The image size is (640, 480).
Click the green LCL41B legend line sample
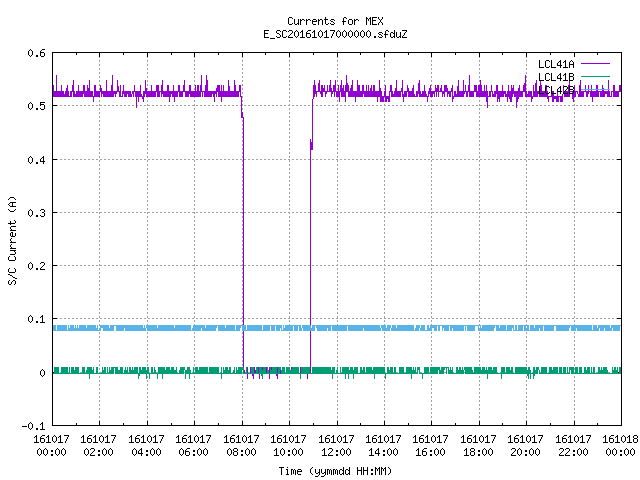coord(595,76)
